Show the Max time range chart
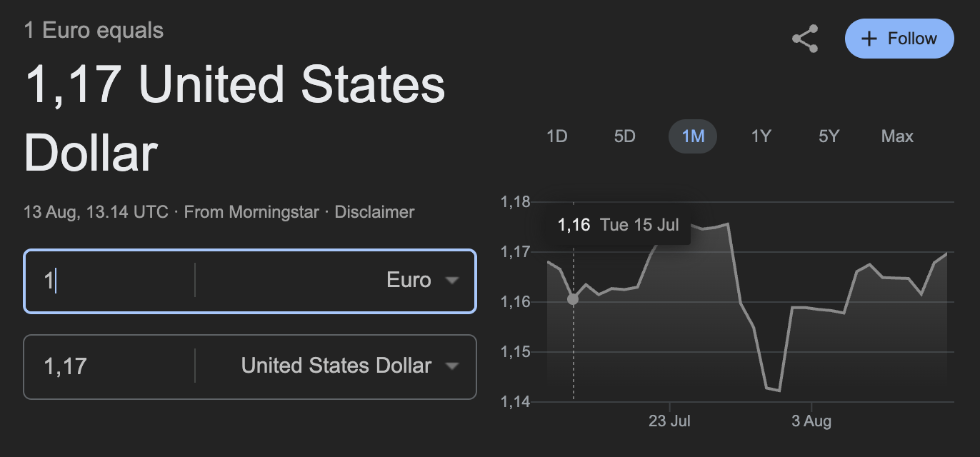The image size is (980, 457). pyautogui.click(x=896, y=136)
